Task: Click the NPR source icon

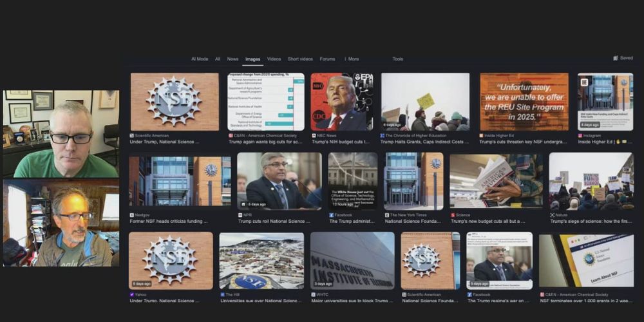Action: point(240,215)
